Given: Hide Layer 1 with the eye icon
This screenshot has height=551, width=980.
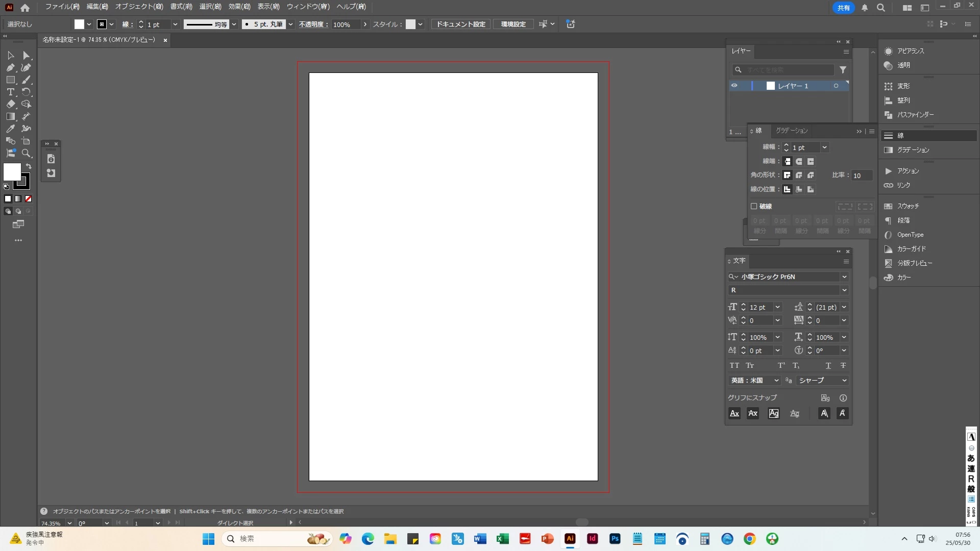Looking at the screenshot, I should click(734, 86).
